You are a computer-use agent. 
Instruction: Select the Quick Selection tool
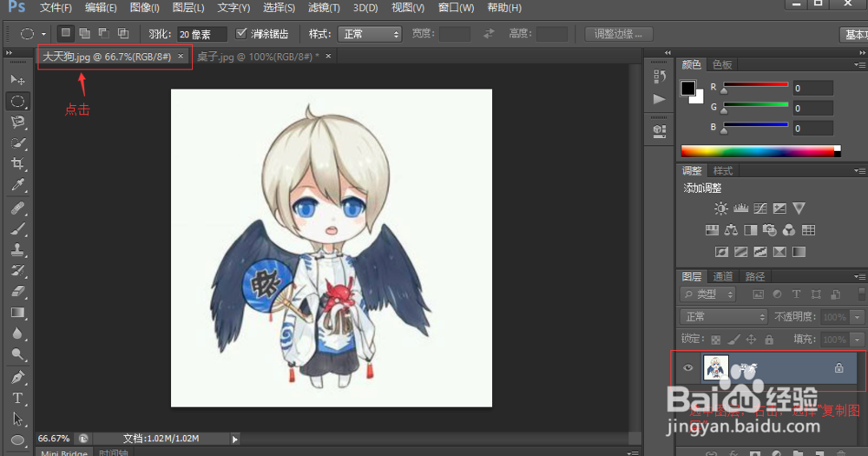(17, 143)
